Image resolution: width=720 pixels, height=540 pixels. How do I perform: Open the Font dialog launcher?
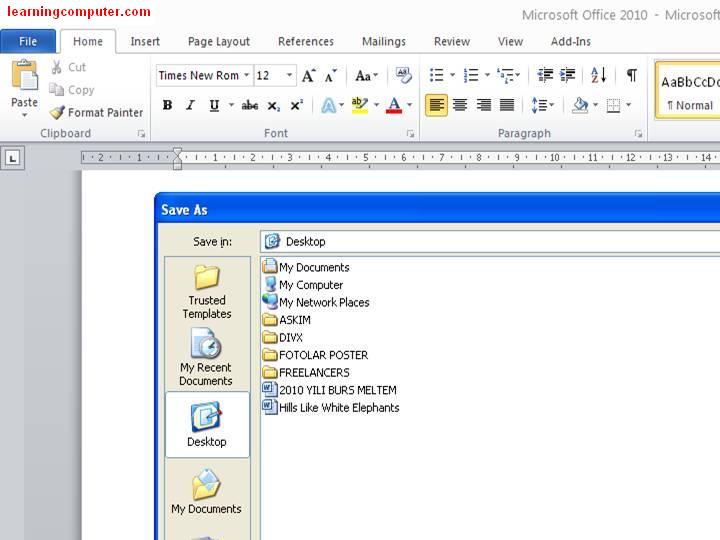[410, 134]
